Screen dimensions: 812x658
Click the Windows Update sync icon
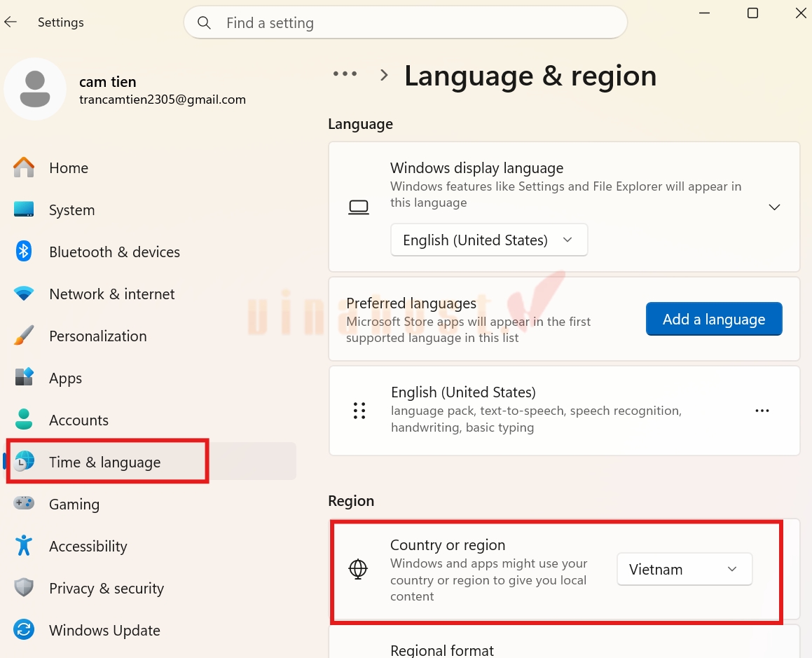tap(24, 630)
